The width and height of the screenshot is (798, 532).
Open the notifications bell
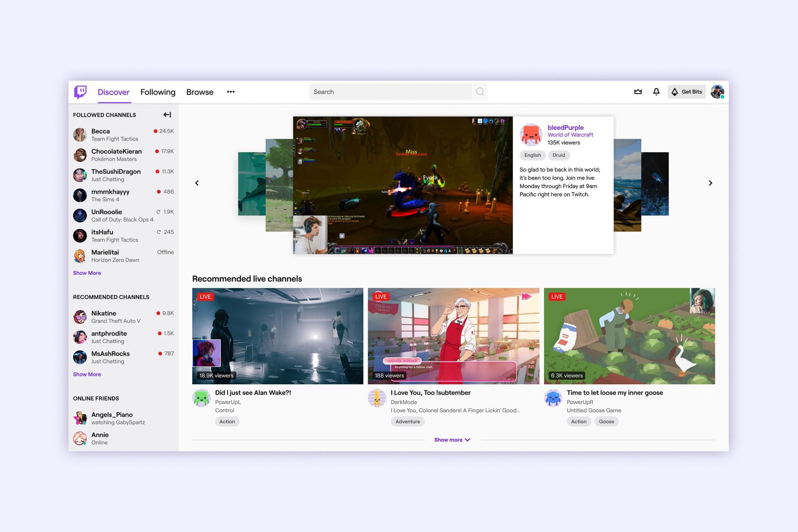(x=656, y=92)
